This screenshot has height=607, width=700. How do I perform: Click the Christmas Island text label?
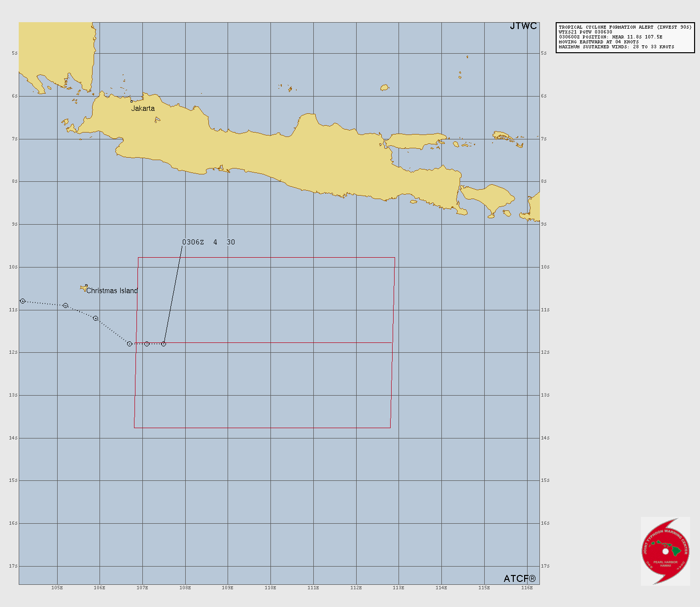[x=112, y=291]
